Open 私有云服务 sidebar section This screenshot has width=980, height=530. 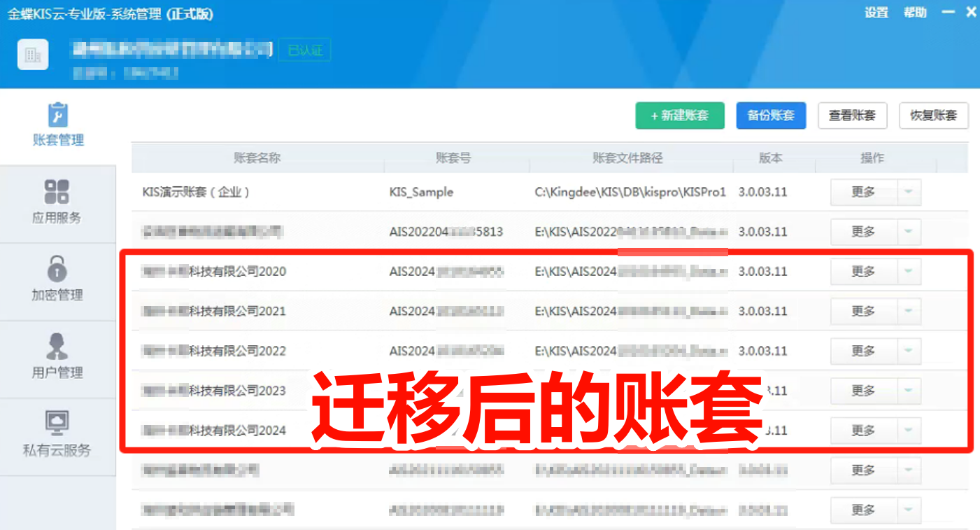tap(58, 437)
